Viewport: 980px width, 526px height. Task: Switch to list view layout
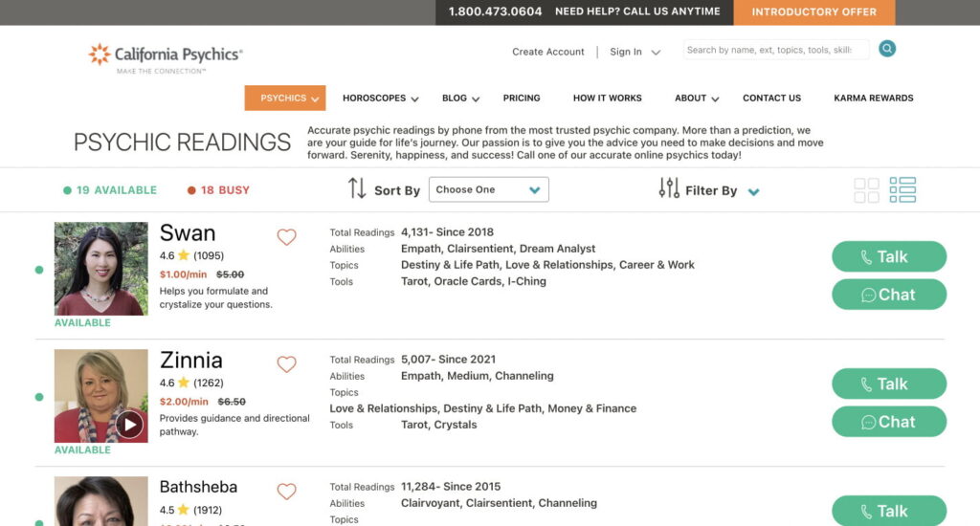coord(903,190)
